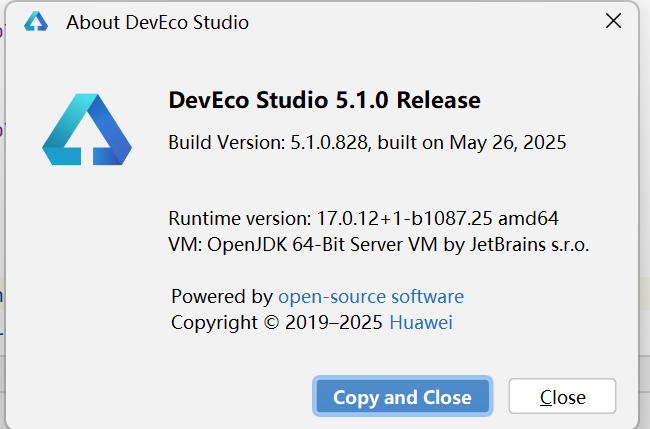
Task: Click the "Copyright ©" text
Action: coord(226,322)
